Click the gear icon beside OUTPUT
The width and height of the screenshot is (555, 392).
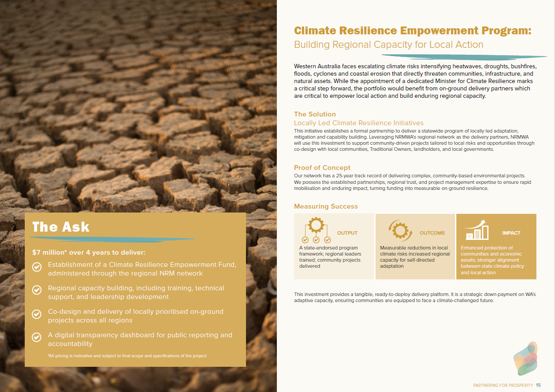[x=316, y=230]
